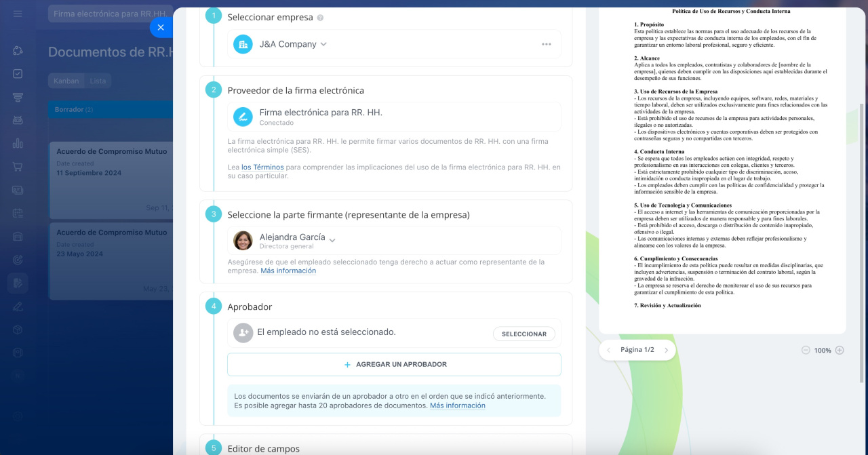Click the 'Política de Uso de Recursos' document title
The height and width of the screenshot is (455, 868).
731,11
